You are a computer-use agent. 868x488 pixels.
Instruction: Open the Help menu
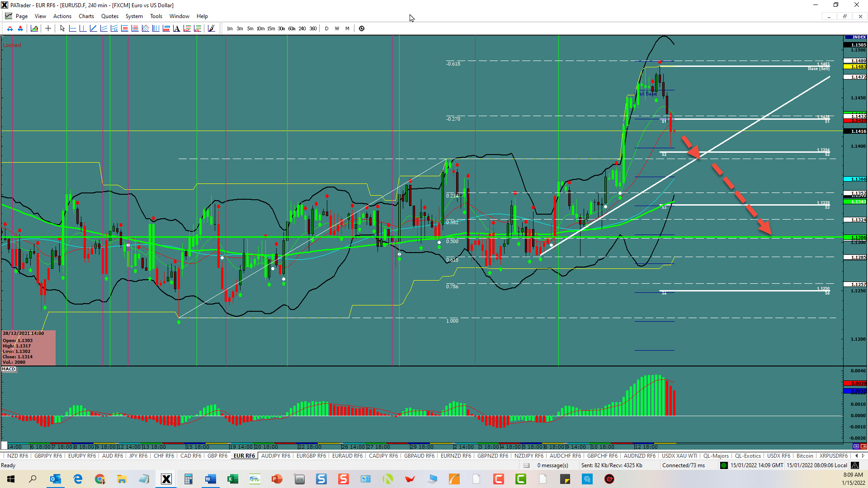coord(202,16)
